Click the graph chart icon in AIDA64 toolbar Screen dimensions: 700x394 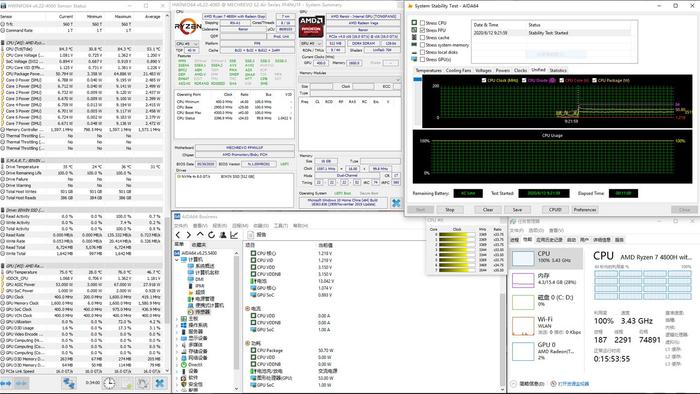click(x=234, y=235)
